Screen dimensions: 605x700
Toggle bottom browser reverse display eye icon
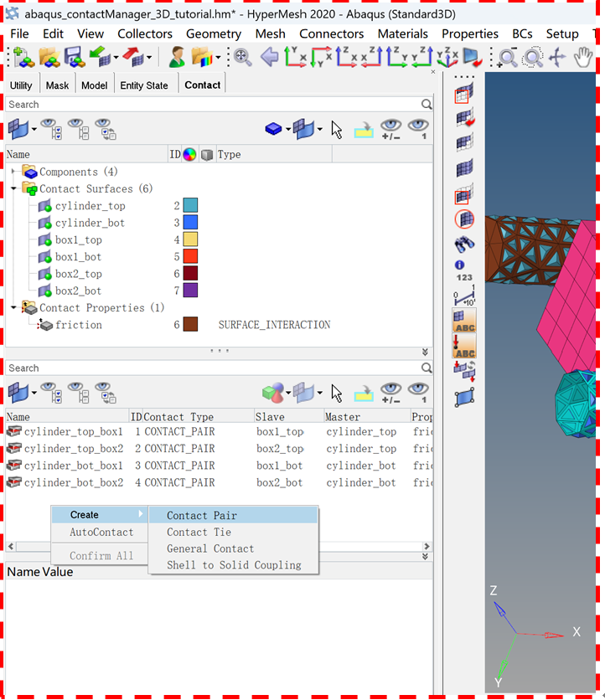click(106, 393)
